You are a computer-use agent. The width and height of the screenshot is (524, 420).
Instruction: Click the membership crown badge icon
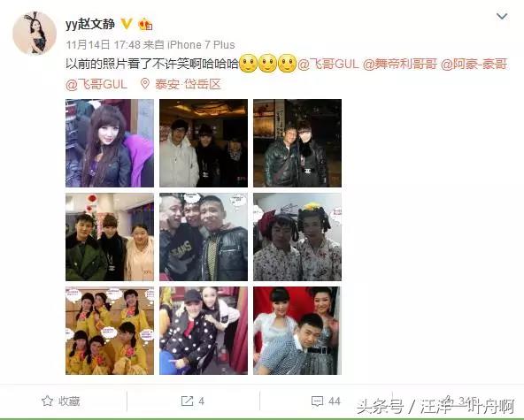(145, 24)
